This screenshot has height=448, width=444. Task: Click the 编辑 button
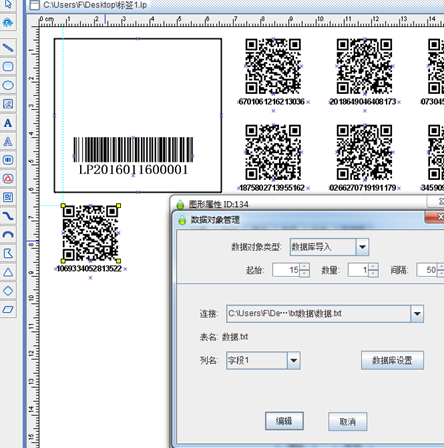[x=284, y=421]
